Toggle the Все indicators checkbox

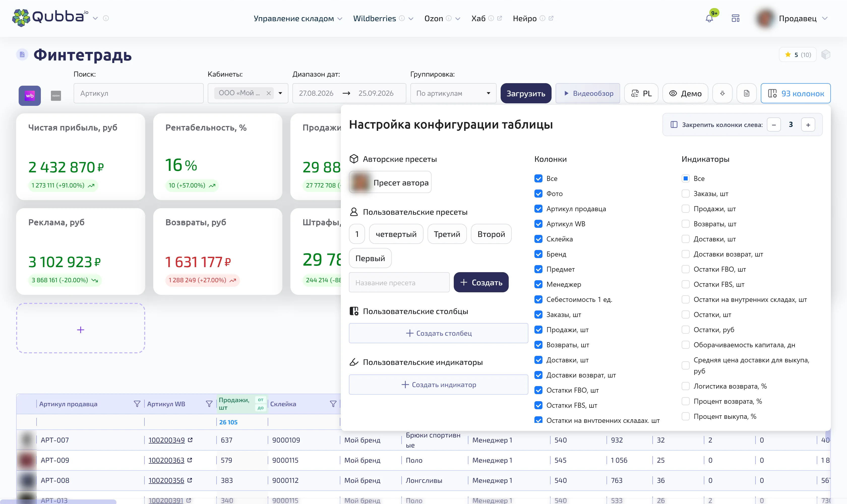point(686,179)
